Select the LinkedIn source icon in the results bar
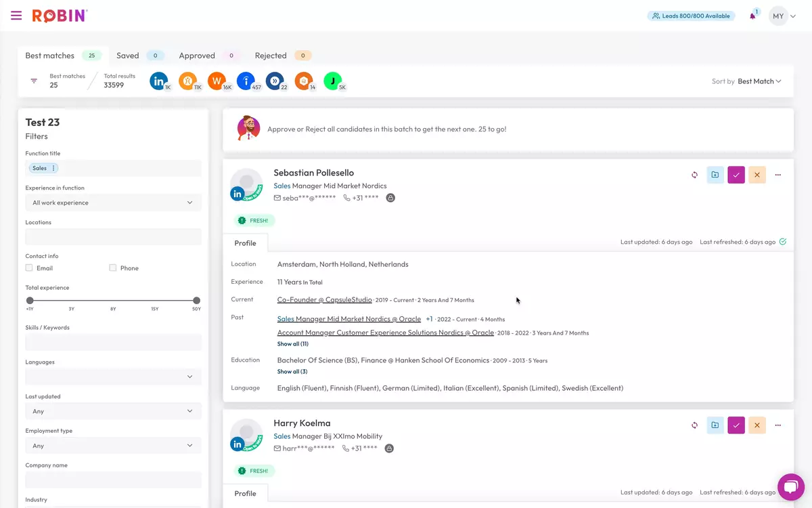The image size is (812, 508). (x=159, y=81)
